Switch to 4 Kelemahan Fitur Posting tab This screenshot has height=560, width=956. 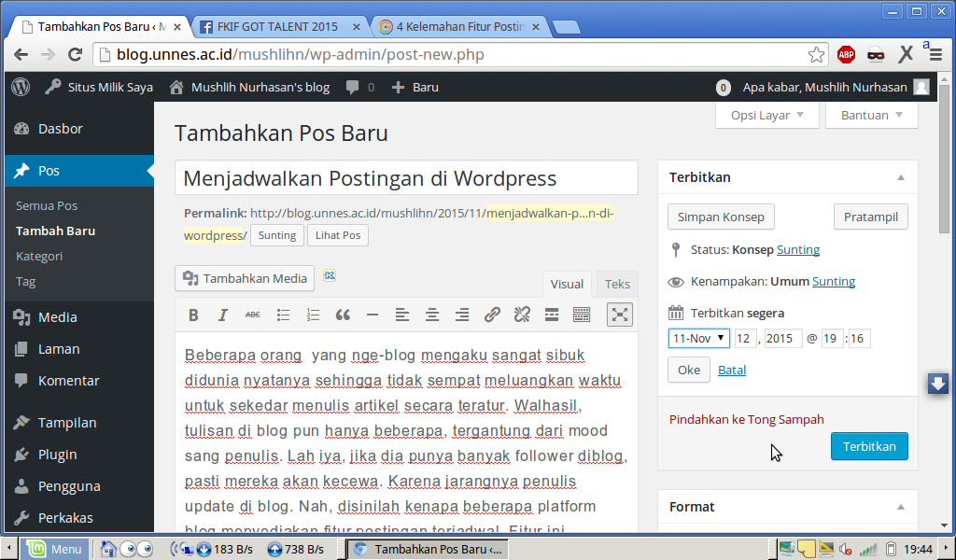pos(460,27)
